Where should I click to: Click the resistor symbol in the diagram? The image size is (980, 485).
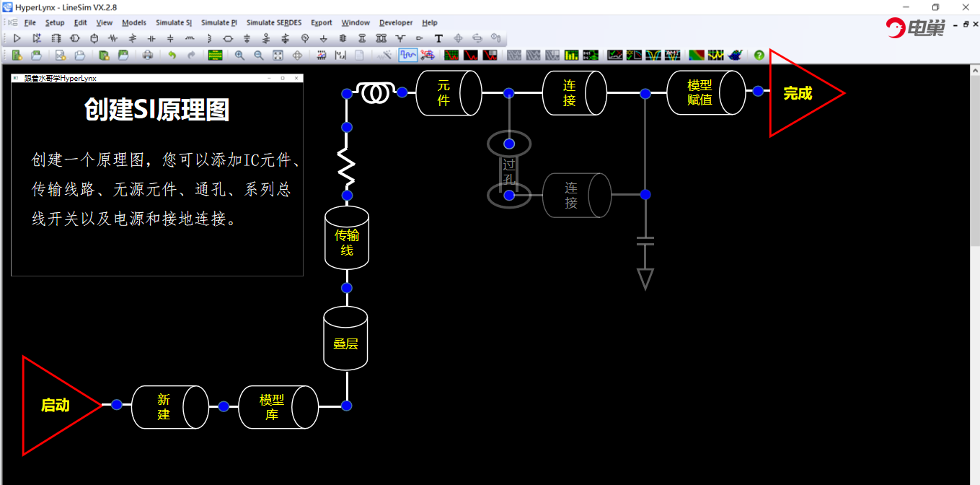click(347, 165)
